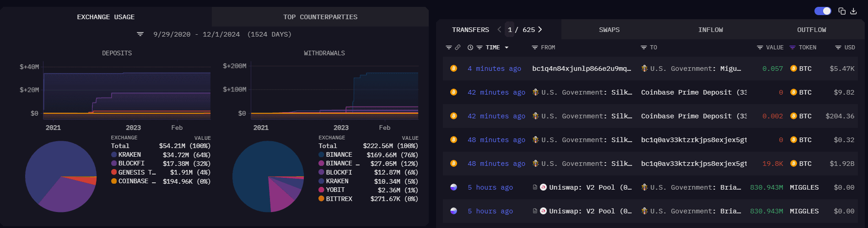Open the USD column filter icon
Screen dimensions: 868x228
tap(838, 48)
